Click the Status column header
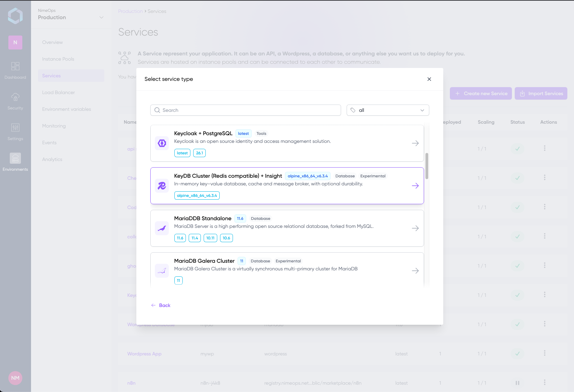 pyautogui.click(x=518, y=122)
